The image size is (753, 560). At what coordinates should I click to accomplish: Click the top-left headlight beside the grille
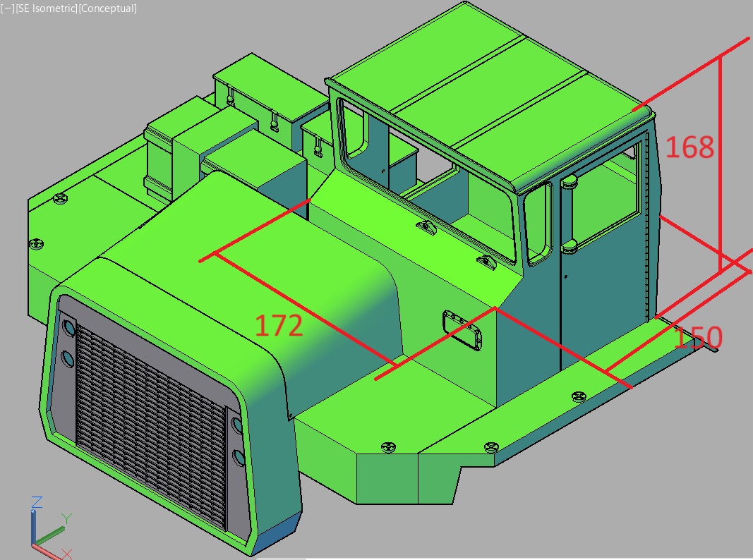(69, 329)
